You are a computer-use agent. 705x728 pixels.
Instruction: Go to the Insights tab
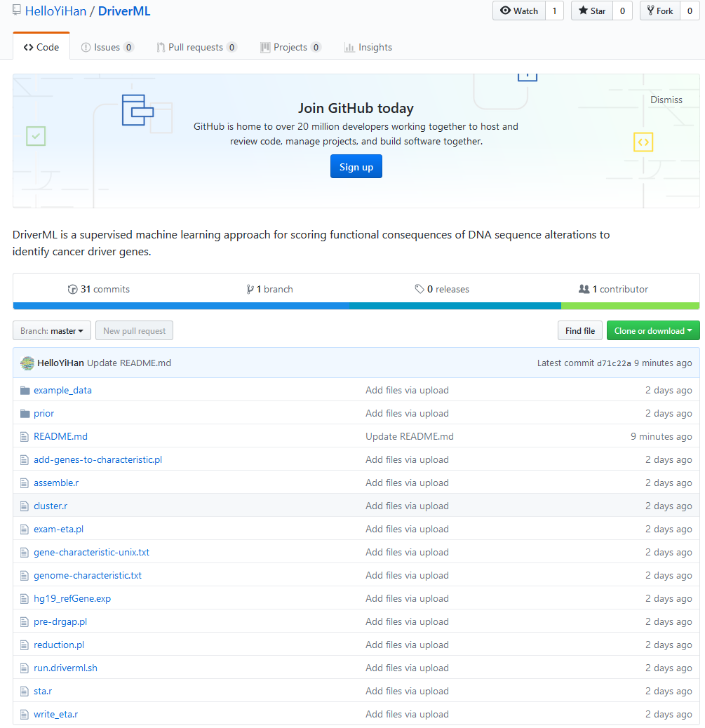click(368, 48)
